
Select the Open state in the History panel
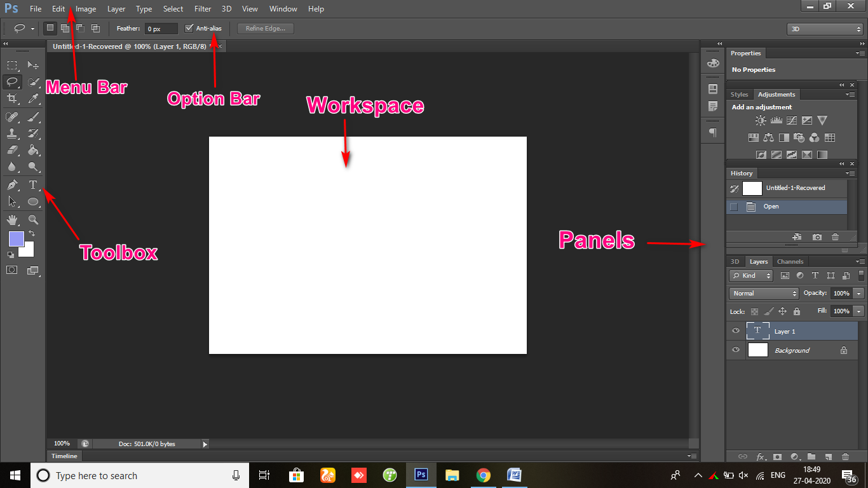pyautogui.click(x=771, y=206)
